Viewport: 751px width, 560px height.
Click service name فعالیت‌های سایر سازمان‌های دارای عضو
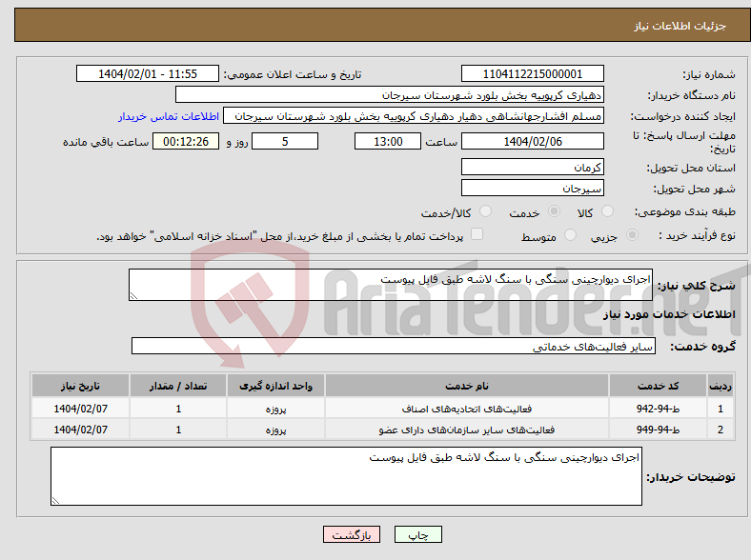pyautogui.click(x=467, y=430)
